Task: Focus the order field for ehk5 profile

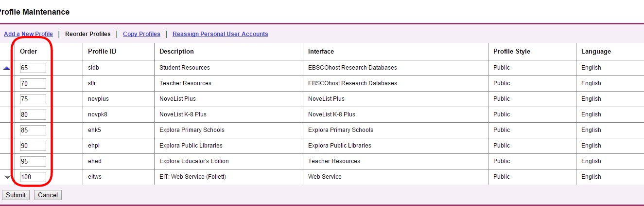Action: click(33, 130)
